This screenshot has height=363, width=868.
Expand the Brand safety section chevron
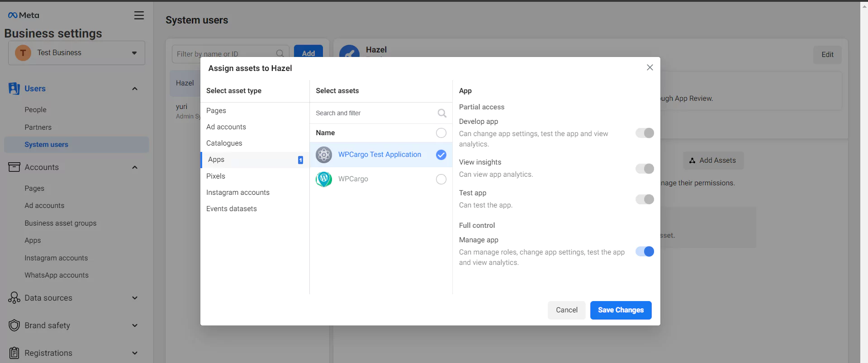tap(134, 325)
